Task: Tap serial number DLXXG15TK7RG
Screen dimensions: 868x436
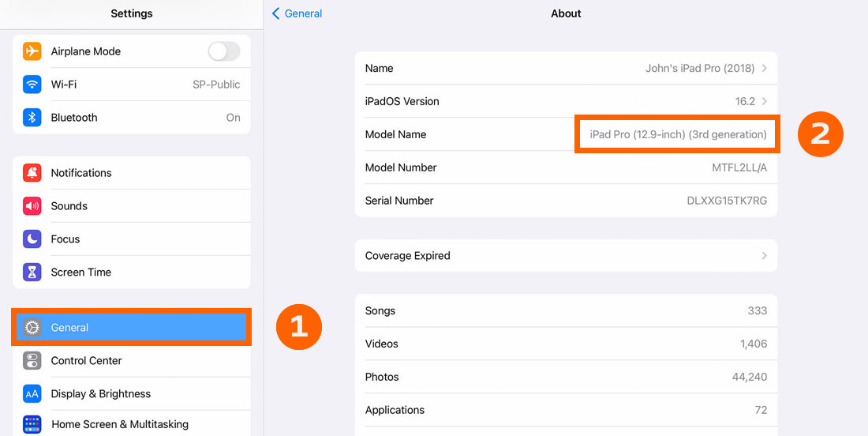Action: (727, 201)
